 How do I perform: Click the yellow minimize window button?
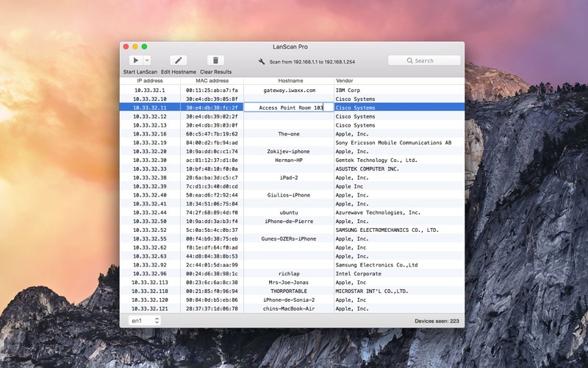click(135, 46)
